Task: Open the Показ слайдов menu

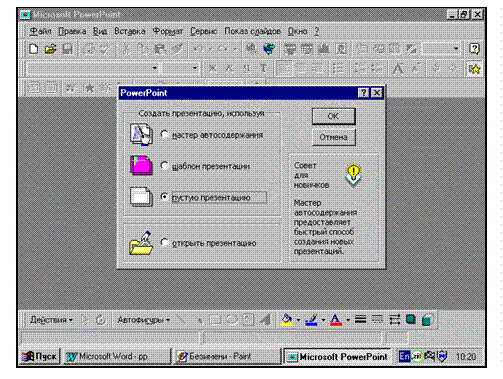Action: click(x=252, y=31)
